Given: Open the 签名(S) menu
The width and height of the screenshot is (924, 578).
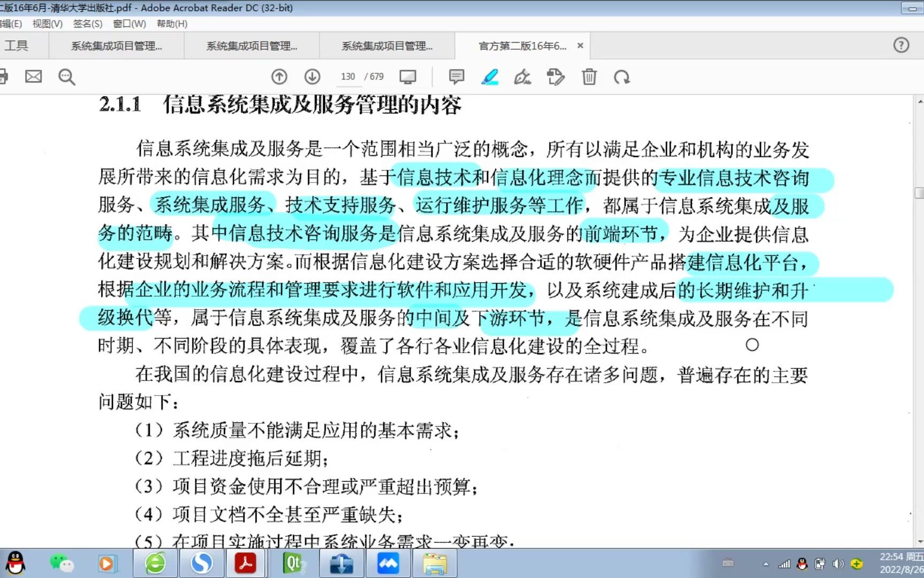Looking at the screenshot, I should click(88, 24).
